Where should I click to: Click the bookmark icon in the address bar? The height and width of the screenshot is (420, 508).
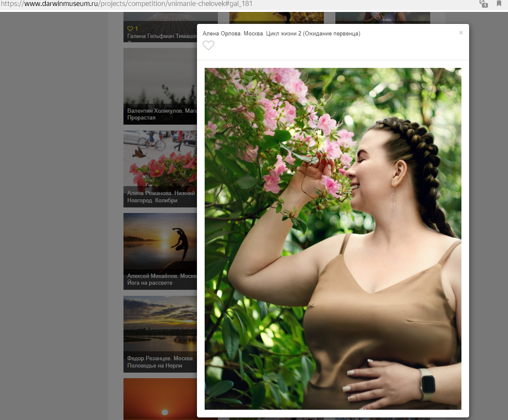(x=499, y=4)
